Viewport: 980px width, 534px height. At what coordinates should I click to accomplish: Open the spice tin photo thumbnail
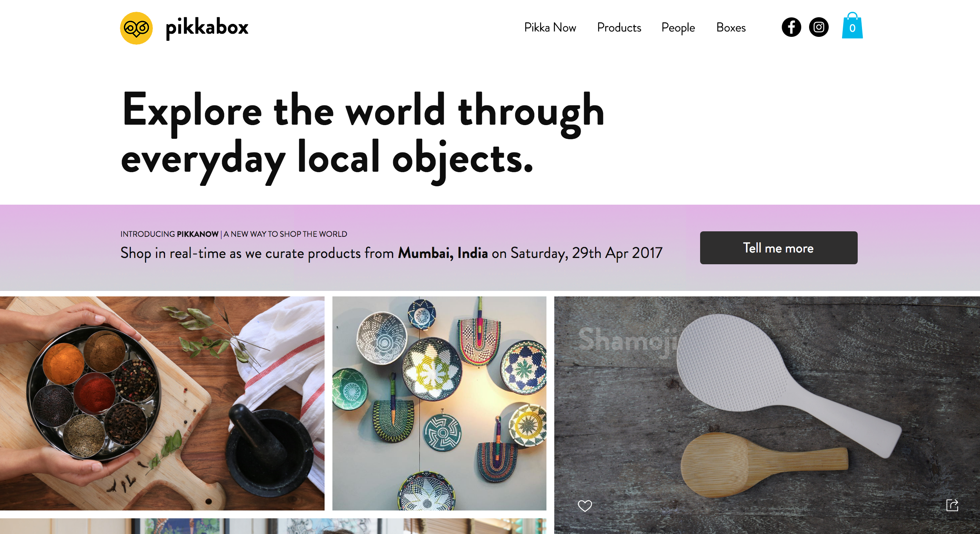coord(162,403)
